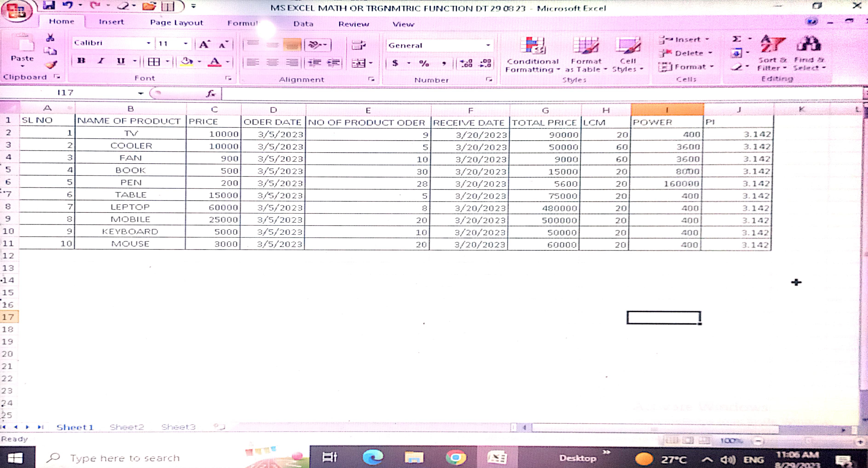This screenshot has height=468, width=868.
Task: Open the Calibri font name dropdown
Action: (x=148, y=43)
